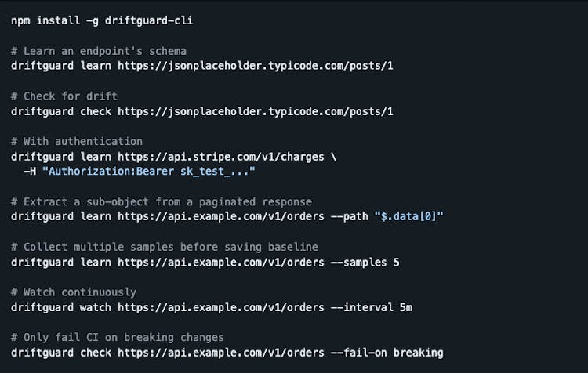Click the Authorization Bearer sk_test string
The width and height of the screenshot is (588, 373).
pyautogui.click(x=149, y=172)
